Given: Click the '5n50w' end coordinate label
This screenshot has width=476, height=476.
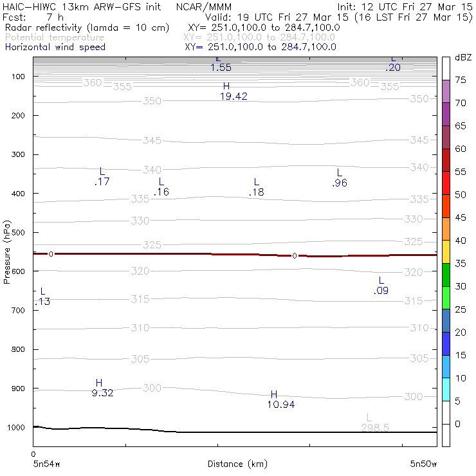Looking at the screenshot, I should tap(423, 464).
